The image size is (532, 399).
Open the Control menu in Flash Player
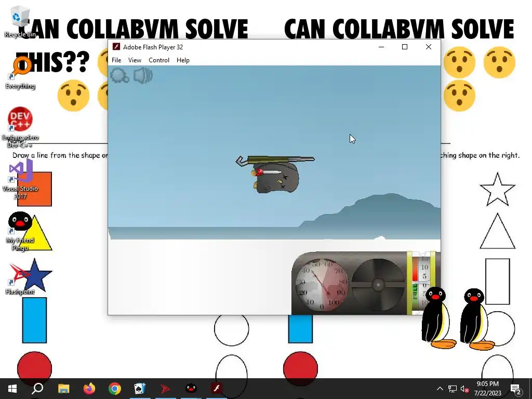point(159,60)
